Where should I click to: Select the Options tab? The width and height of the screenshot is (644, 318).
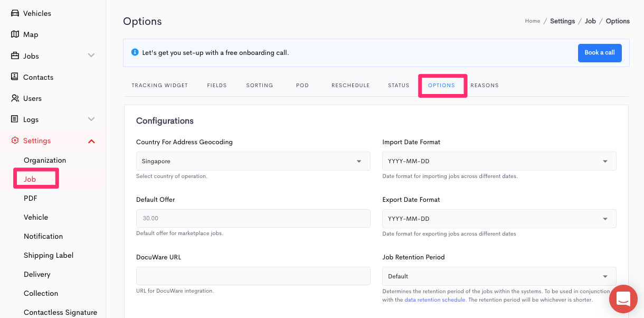(x=441, y=86)
